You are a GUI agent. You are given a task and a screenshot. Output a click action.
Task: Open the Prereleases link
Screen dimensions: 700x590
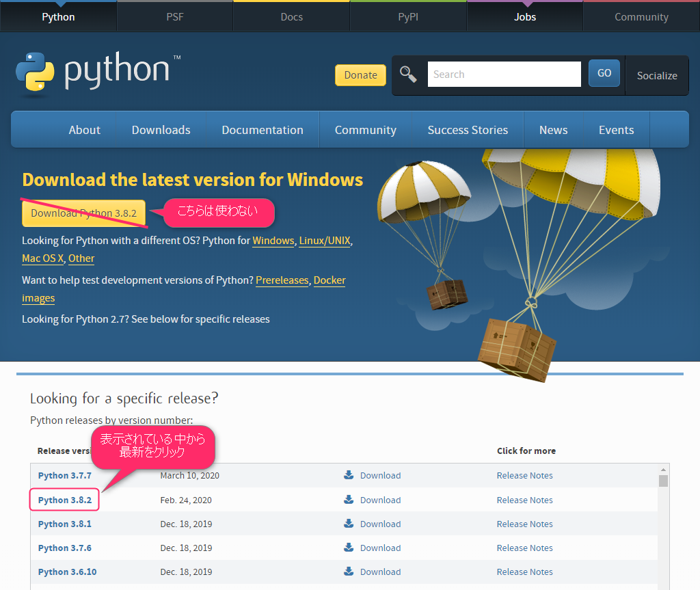pos(282,280)
